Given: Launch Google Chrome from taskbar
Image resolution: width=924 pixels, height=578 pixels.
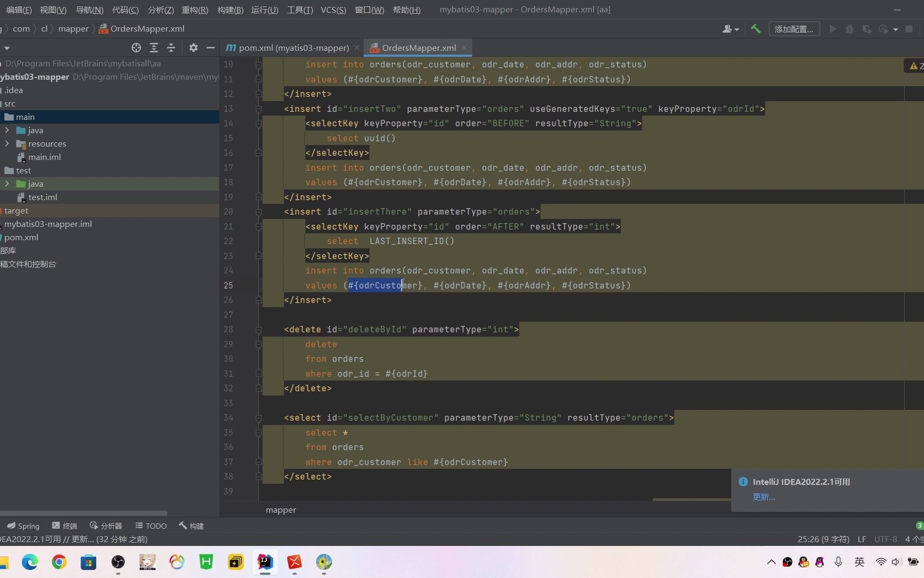Looking at the screenshot, I should click(59, 561).
